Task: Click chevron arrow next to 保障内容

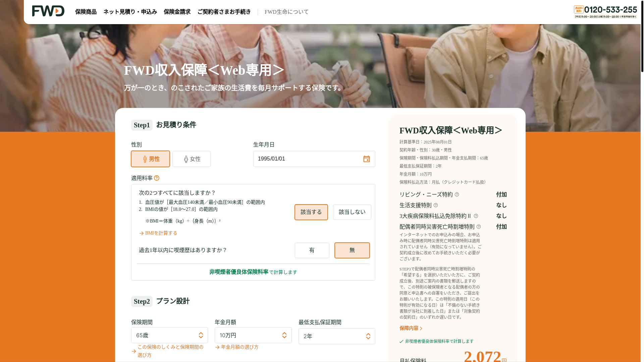Action: [421, 328]
